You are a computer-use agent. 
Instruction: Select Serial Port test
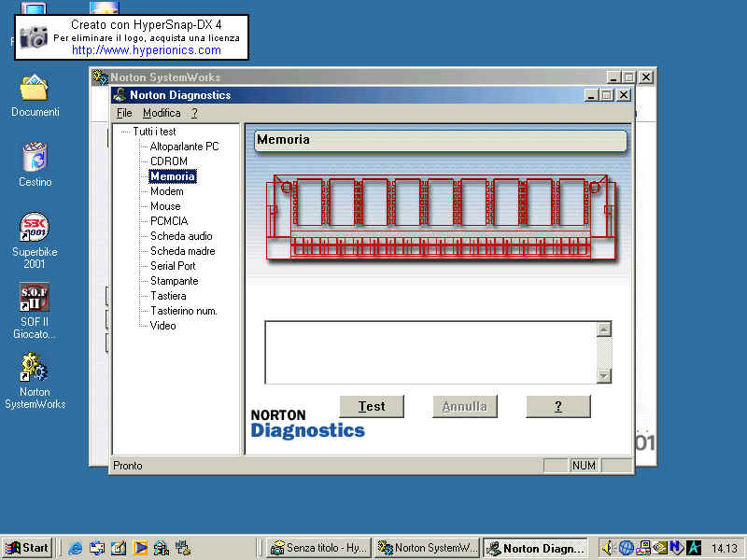tap(173, 266)
